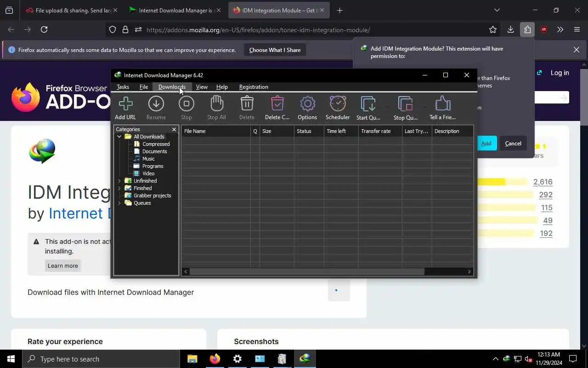Image resolution: width=588 pixels, height=368 pixels.
Task: Close the Categories panel
Action: click(x=174, y=129)
